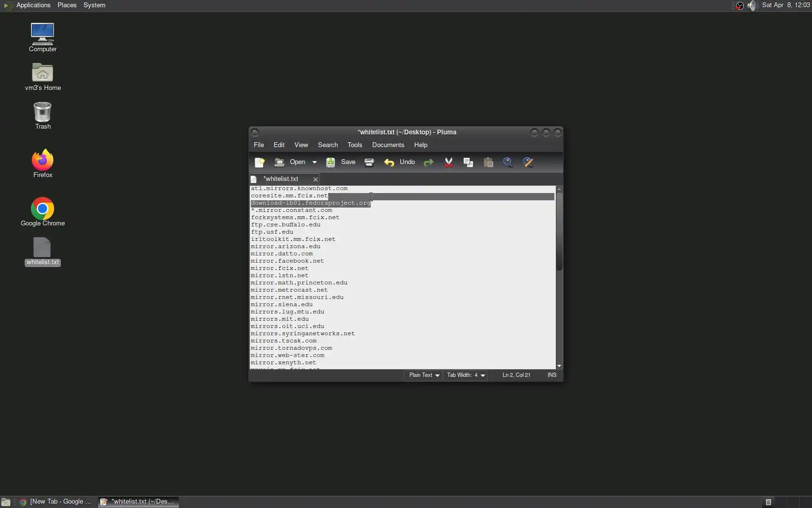The height and width of the screenshot is (508, 812).
Task: Open the Search menu
Action: coord(328,145)
